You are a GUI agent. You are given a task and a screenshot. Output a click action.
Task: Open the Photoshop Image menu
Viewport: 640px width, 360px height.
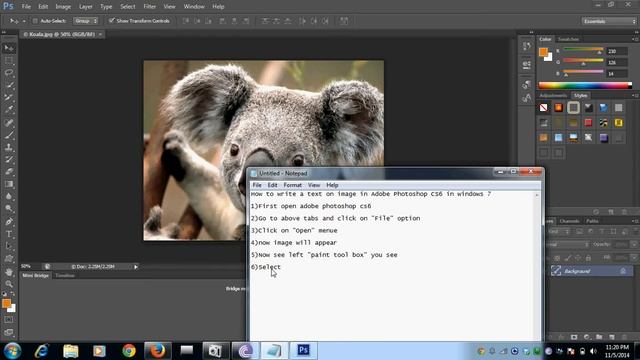click(x=63, y=7)
